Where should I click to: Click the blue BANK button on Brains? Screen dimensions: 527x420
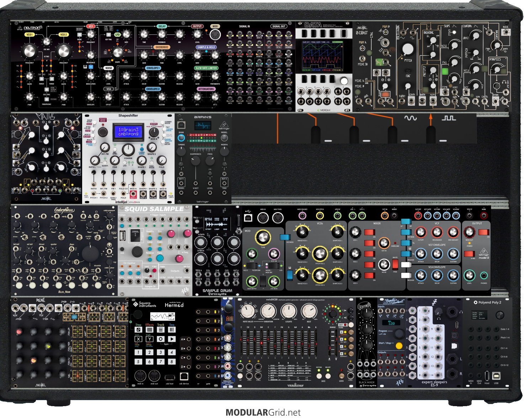(x=181, y=138)
